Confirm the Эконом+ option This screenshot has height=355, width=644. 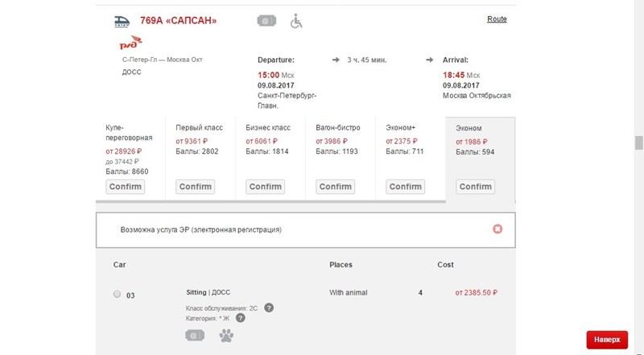pyautogui.click(x=405, y=187)
